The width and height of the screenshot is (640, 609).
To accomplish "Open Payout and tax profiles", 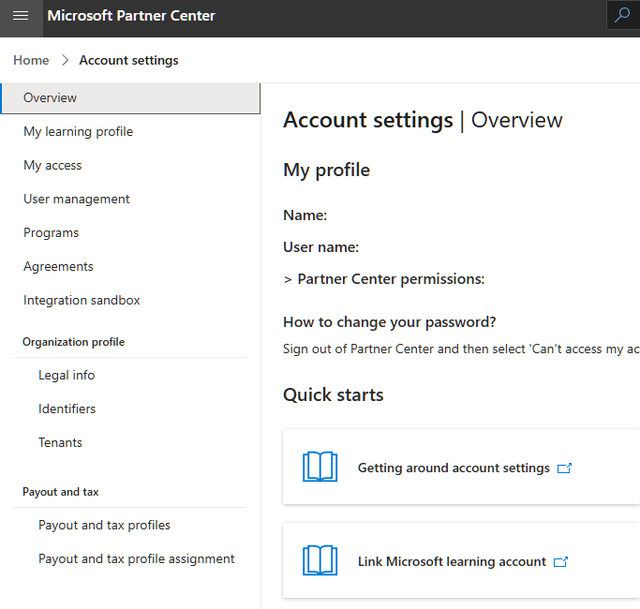I will point(104,525).
